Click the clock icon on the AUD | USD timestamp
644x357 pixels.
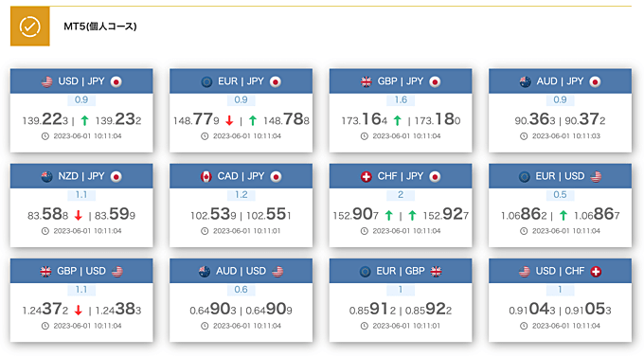(205, 326)
